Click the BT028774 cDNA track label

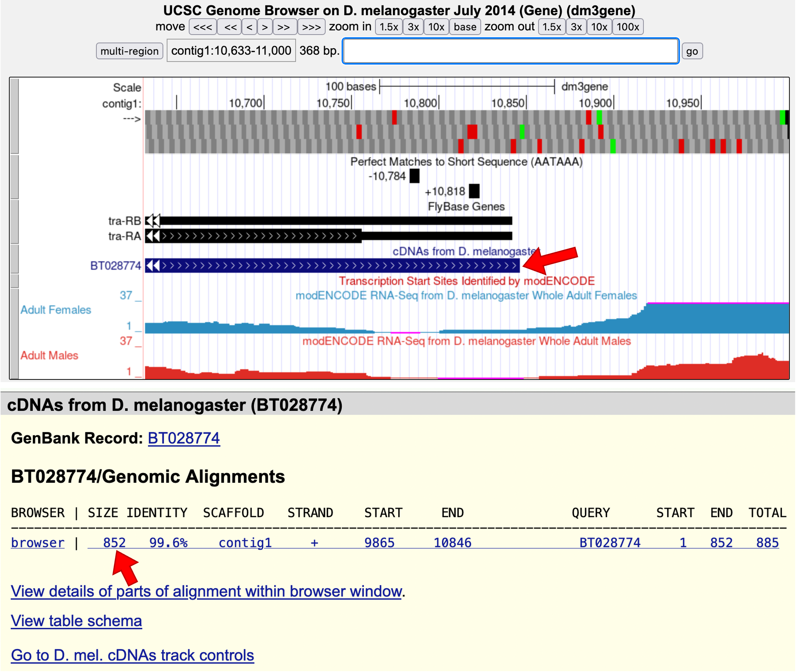pyautogui.click(x=115, y=266)
